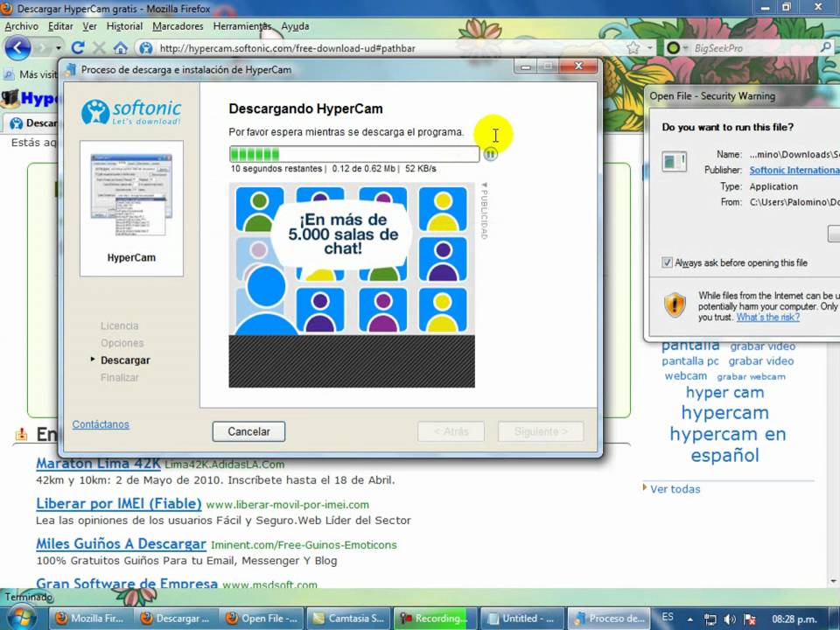The width and height of the screenshot is (840, 630).
Task: Switch to Camtasia Studio taskbar button
Action: pos(350,619)
